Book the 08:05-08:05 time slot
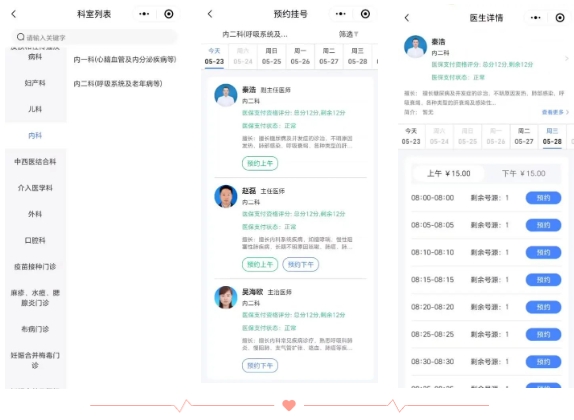This screenshot has height=420, width=574. 543,225
